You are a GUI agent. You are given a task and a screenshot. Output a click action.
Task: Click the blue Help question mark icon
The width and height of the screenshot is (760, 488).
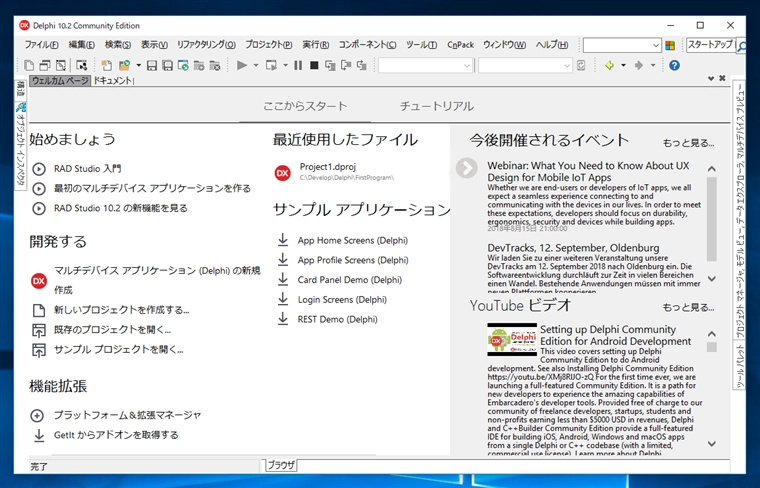[x=674, y=65]
